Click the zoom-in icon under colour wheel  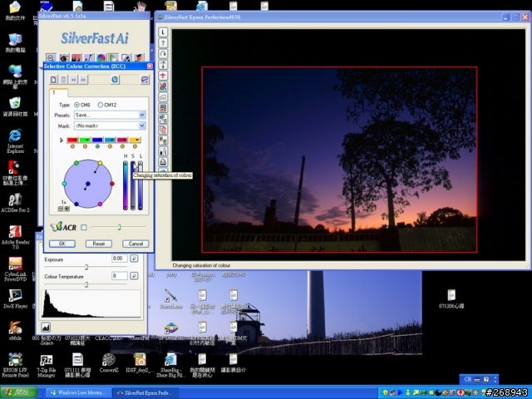click(x=66, y=209)
